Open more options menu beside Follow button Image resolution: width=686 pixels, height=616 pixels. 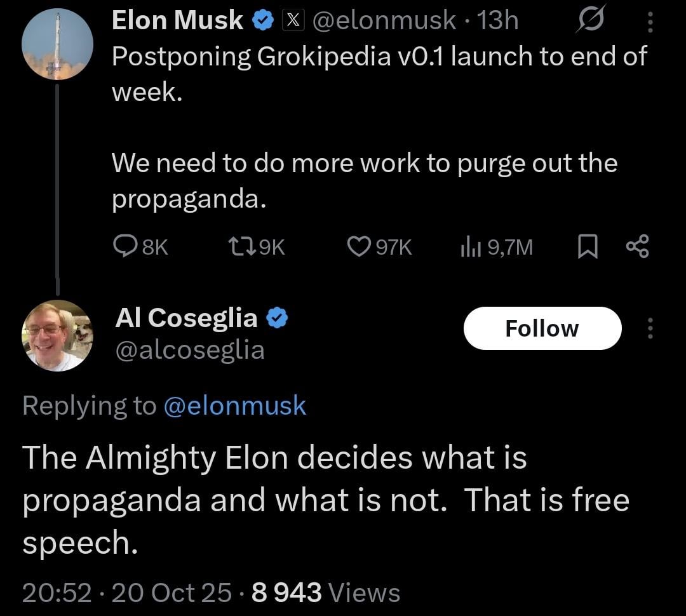tap(649, 328)
